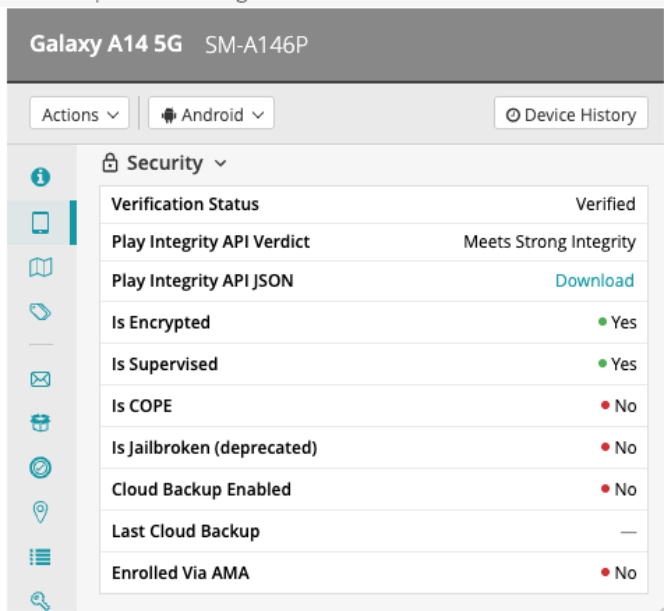The image size is (664, 611).
Task: Click the Device History button
Action: 571,115
